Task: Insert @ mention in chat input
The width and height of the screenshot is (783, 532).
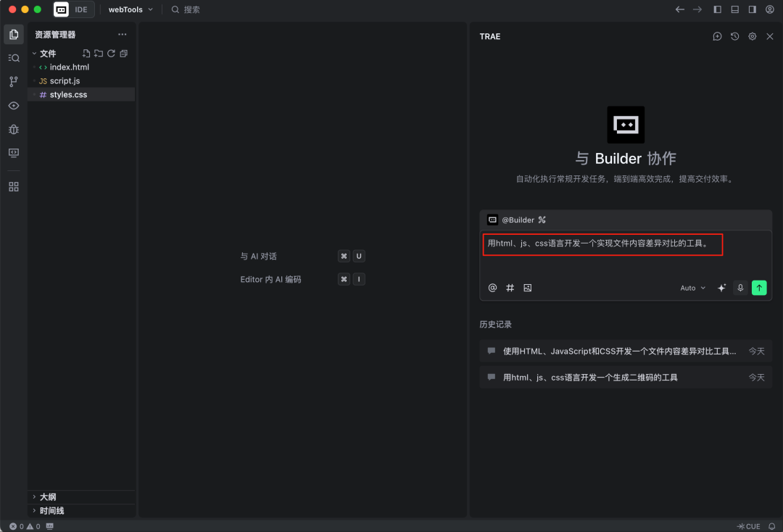Action: coord(492,288)
